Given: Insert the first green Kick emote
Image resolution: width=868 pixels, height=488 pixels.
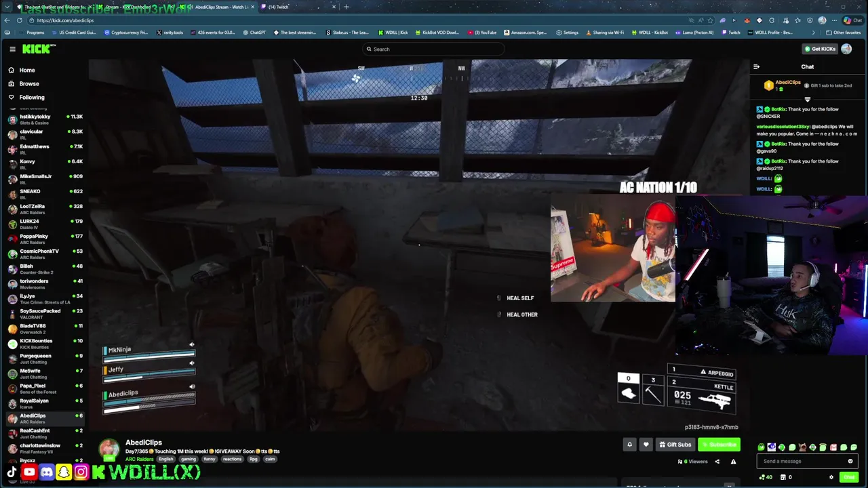Looking at the screenshot, I should tap(761, 447).
